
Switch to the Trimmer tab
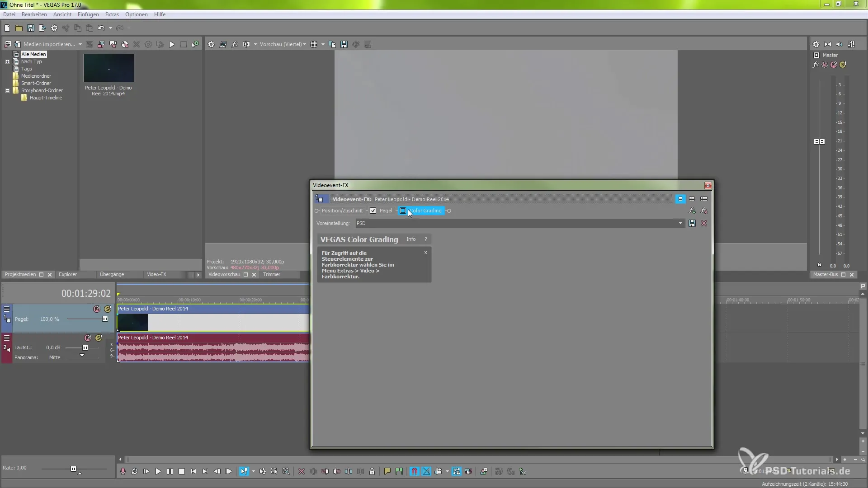pos(272,274)
